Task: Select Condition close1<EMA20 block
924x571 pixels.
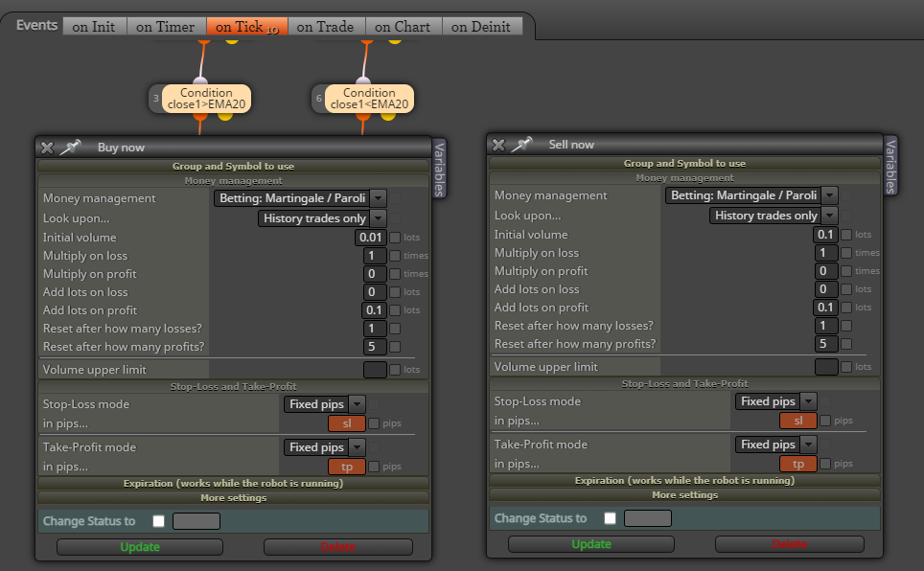Action: pos(369,99)
